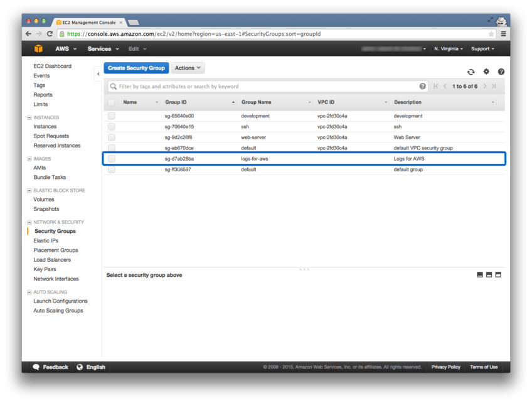The height and width of the screenshot is (403, 532).
Task: Open AMIs in sidebar
Action: [x=40, y=168]
